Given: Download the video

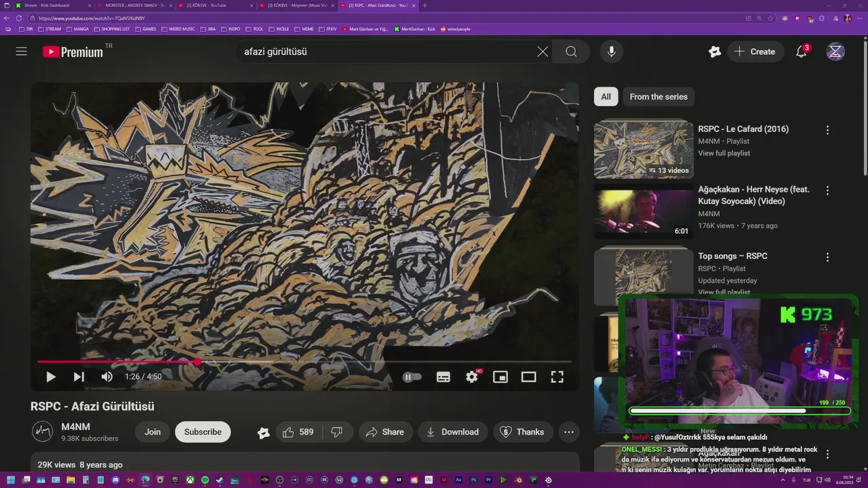Looking at the screenshot, I should tap(452, 432).
